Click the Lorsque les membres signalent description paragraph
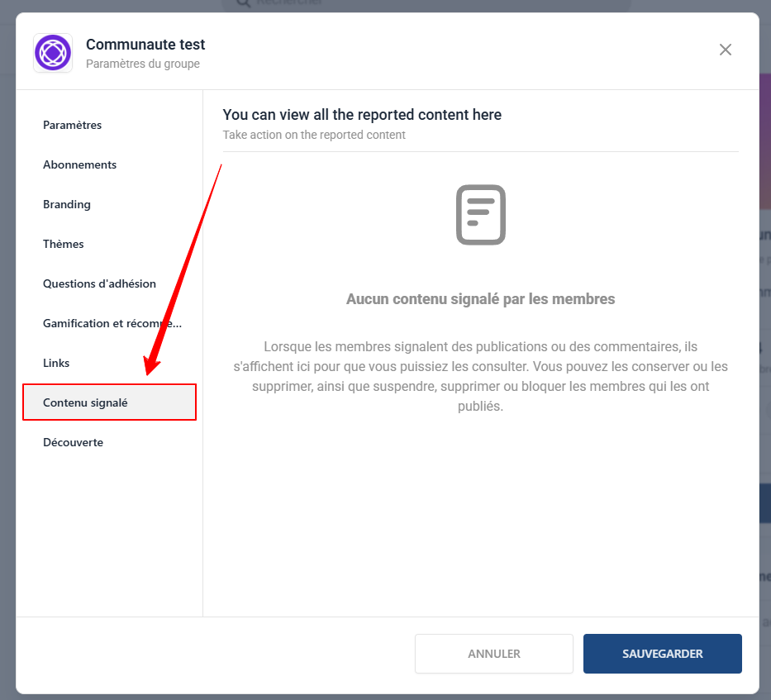Screen dimensions: 771x700 click(480, 376)
